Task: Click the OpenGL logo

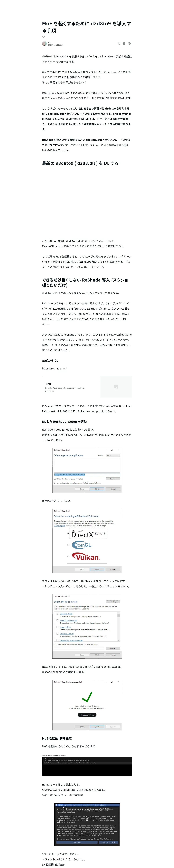Action: tap(82, 545)
